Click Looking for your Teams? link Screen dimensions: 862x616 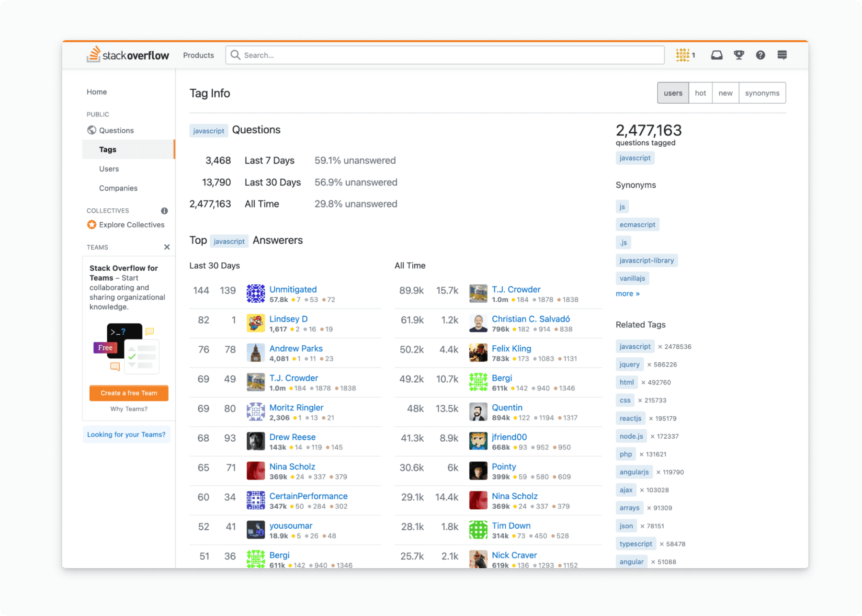click(x=126, y=434)
